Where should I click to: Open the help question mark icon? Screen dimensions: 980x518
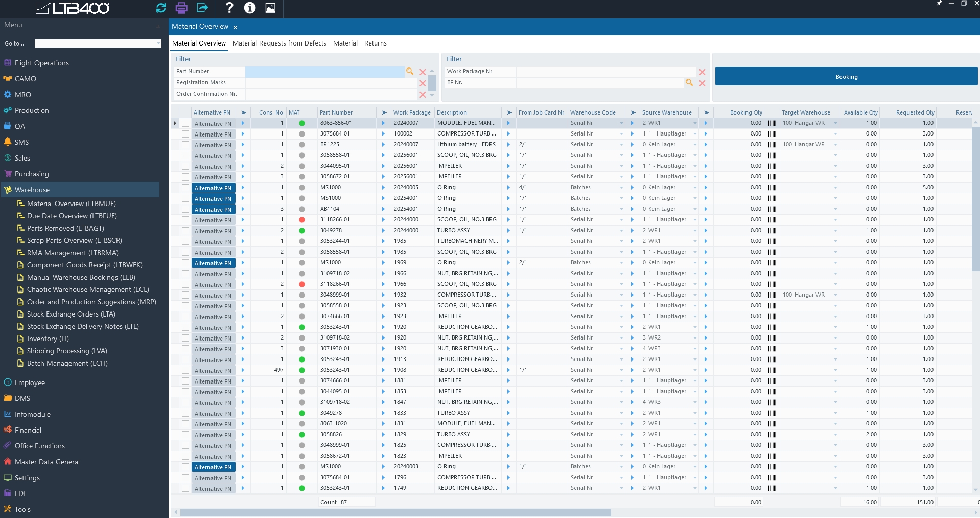229,8
